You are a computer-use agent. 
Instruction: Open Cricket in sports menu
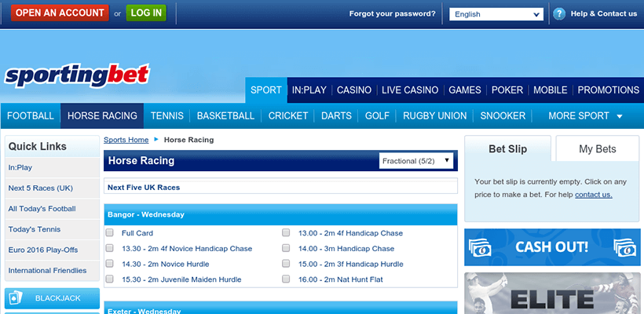[288, 115]
